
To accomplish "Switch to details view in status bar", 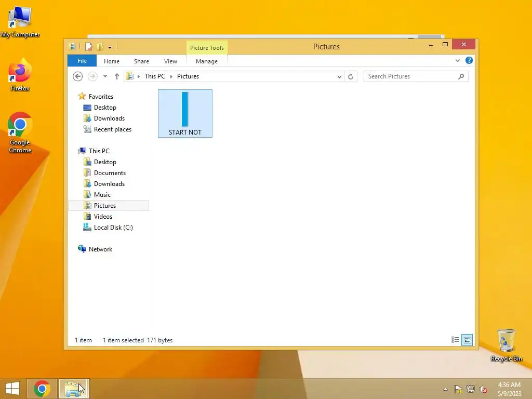I will pos(455,340).
